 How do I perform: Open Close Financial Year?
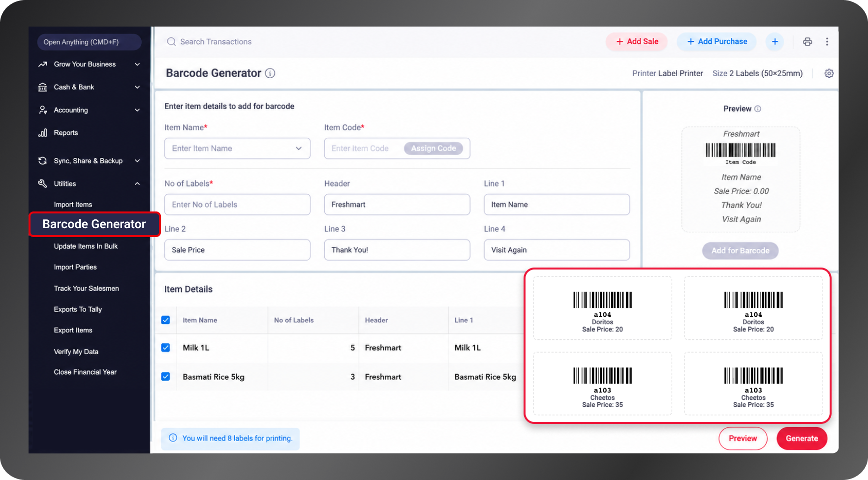pyautogui.click(x=85, y=372)
